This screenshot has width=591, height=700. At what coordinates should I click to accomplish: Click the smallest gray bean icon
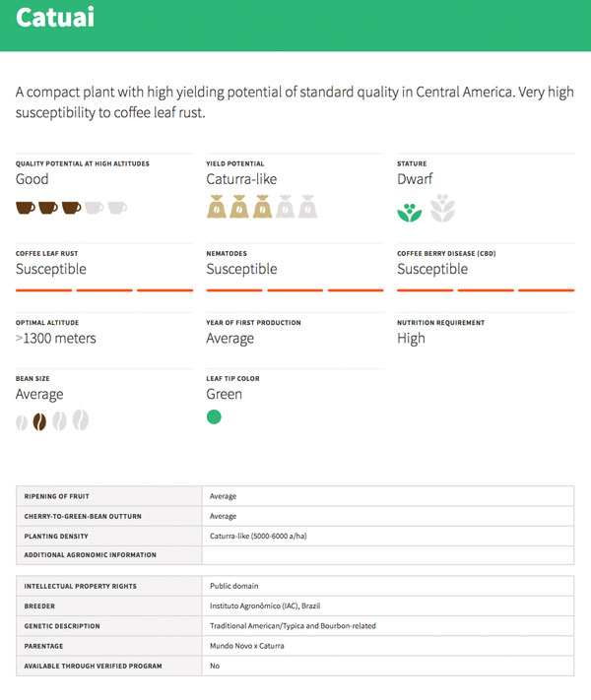click(x=22, y=422)
